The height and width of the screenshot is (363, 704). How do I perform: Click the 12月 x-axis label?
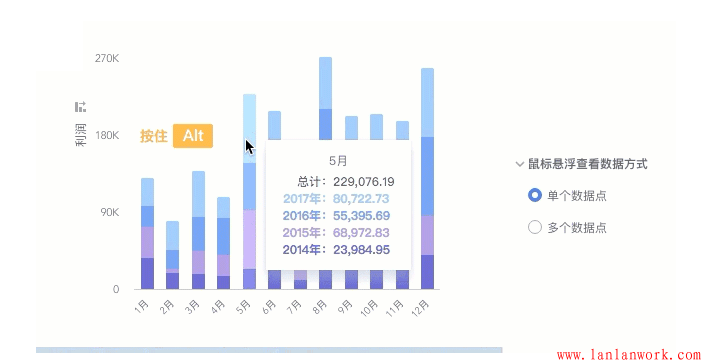pyautogui.click(x=421, y=309)
